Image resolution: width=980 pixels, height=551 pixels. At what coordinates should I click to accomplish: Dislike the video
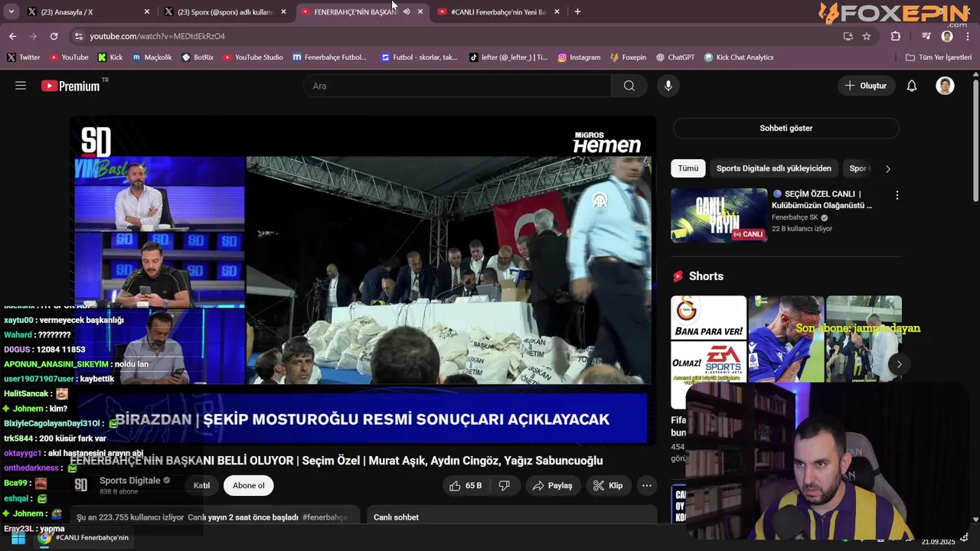(504, 485)
